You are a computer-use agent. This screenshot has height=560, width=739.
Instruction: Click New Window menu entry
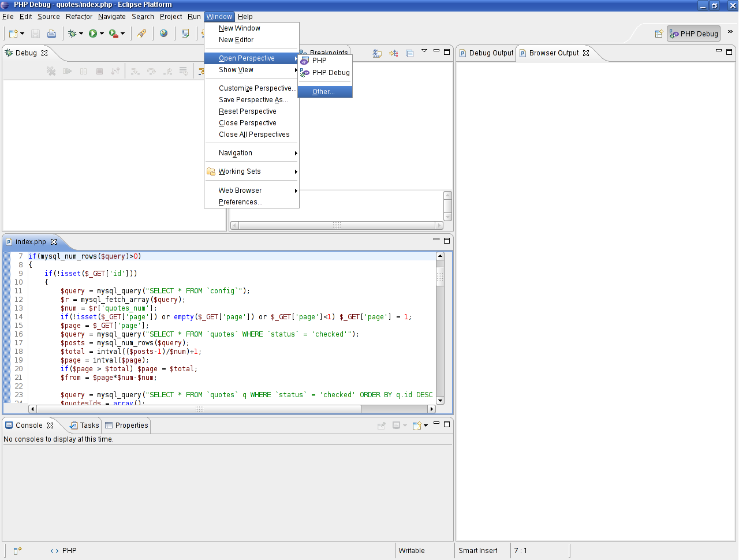coord(252,28)
